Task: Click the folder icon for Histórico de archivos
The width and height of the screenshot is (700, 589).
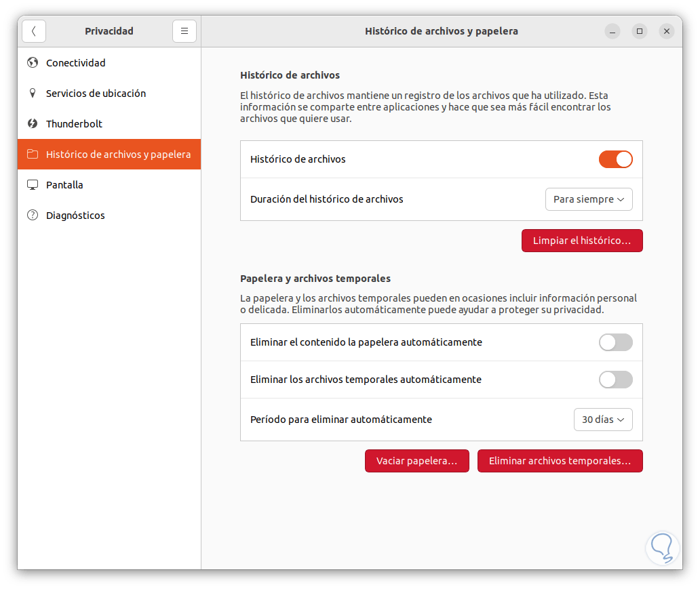Action: tap(33, 155)
